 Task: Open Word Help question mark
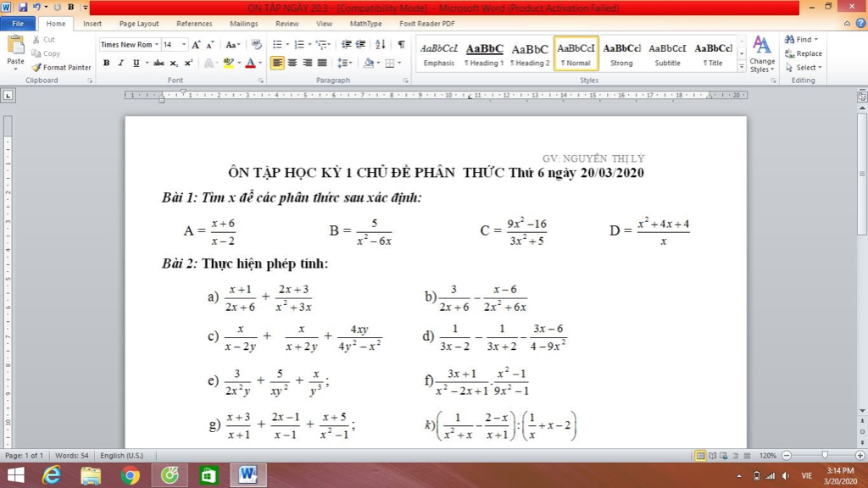(x=861, y=23)
